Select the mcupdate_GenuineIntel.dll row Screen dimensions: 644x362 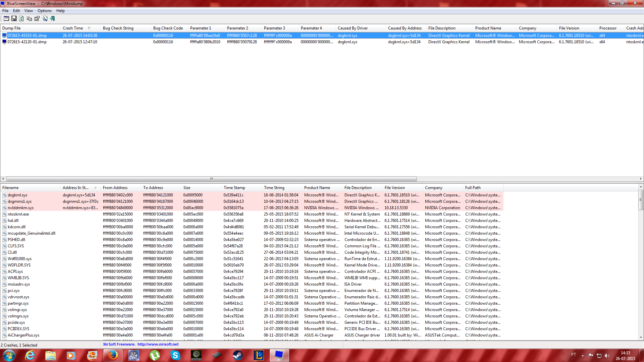pos(252,233)
